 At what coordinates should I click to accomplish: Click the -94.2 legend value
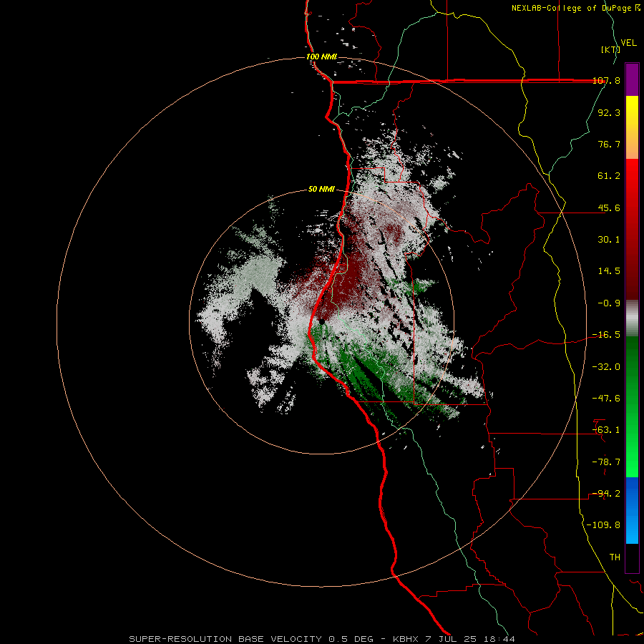pyautogui.click(x=606, y=494)
